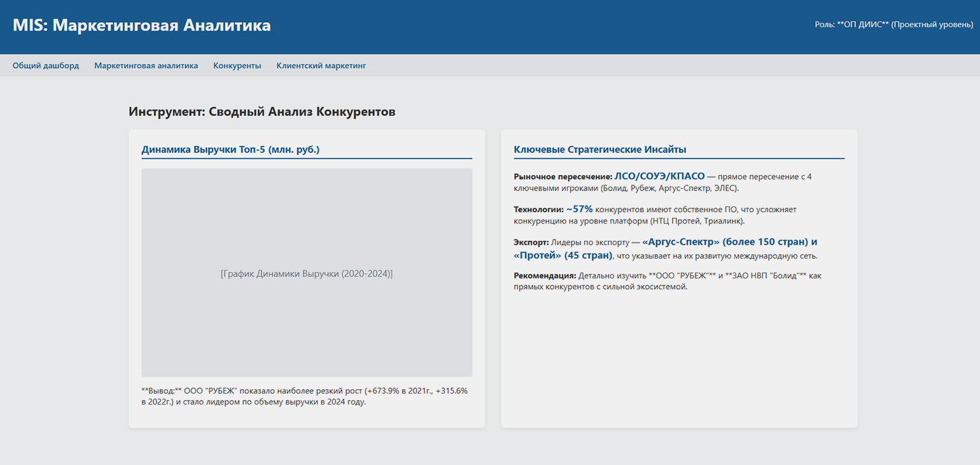
Task: Click the «Аргус-Спектр» (более 150 стран) highlight
Action: point(729,242)
